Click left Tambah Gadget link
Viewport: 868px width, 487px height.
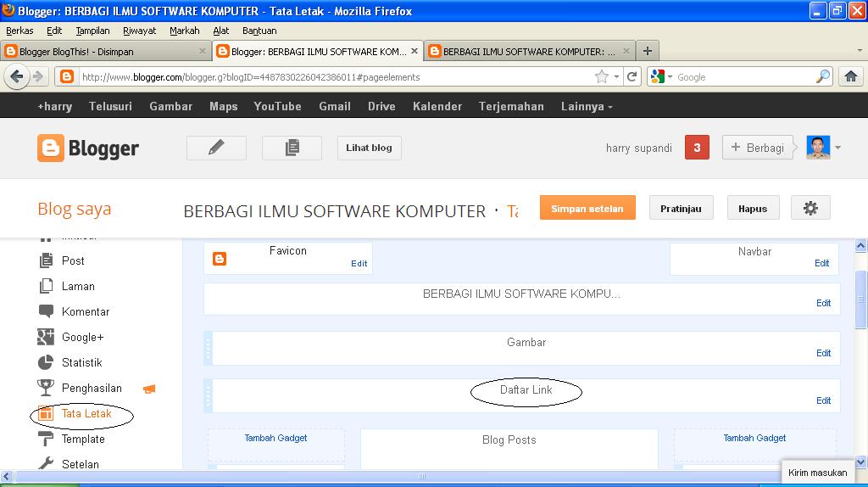275,438
